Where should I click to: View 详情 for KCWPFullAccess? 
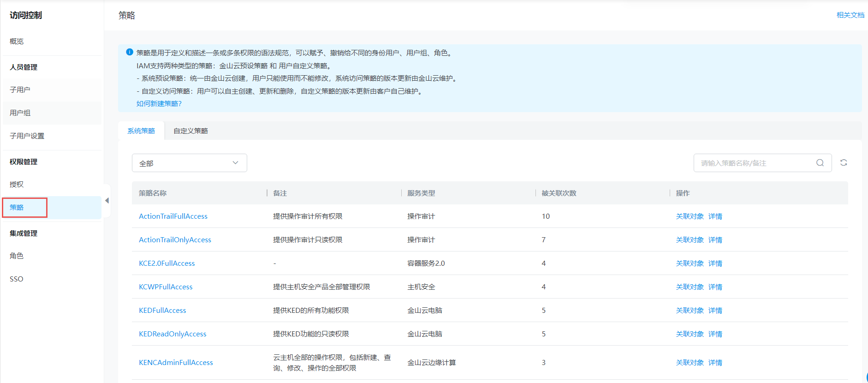pyautogui.click(x=715, y=287)
